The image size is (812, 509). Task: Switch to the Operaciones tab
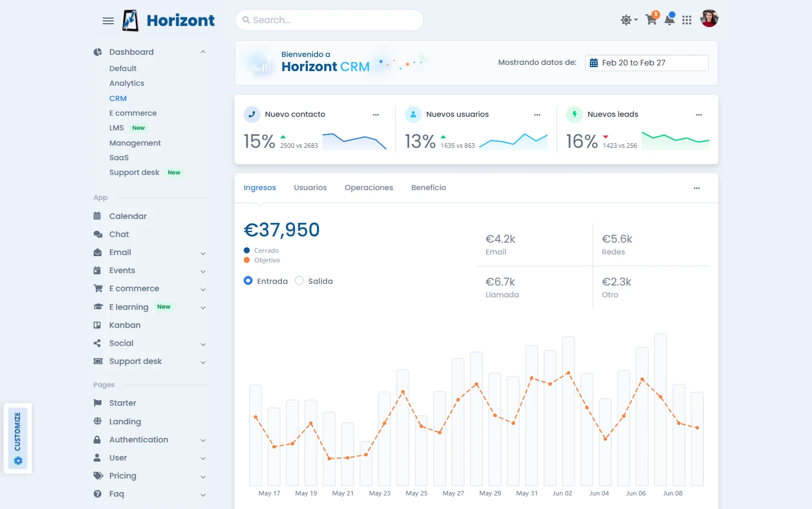(369, 188)
